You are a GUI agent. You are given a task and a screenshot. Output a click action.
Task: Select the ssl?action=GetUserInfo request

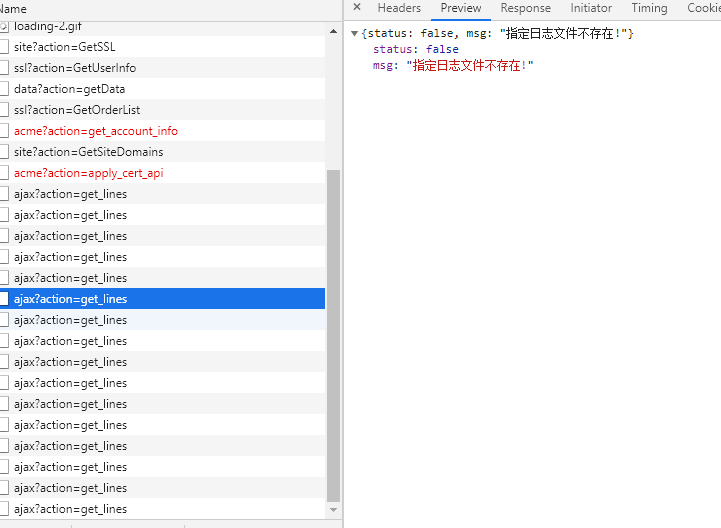click(75, 68)
